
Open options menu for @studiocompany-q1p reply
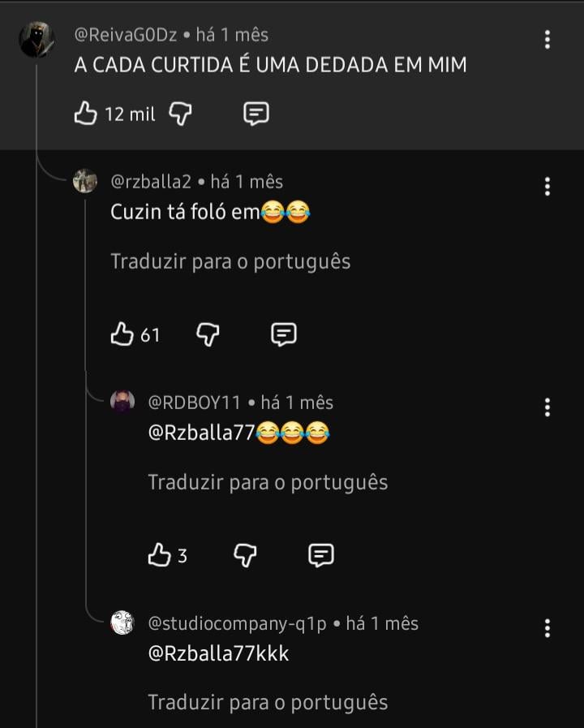pos(547,627)
